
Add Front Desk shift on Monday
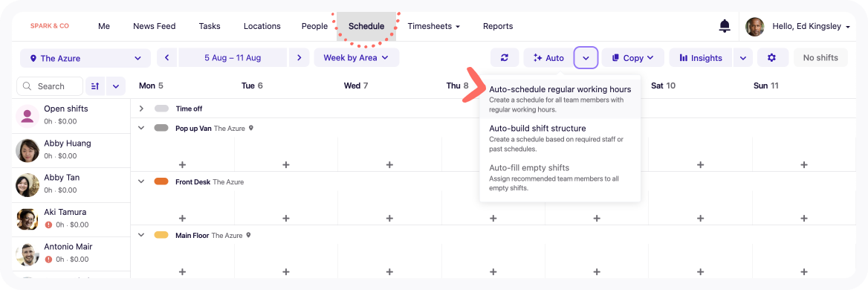pyautogui.click(x=182, y=218)
